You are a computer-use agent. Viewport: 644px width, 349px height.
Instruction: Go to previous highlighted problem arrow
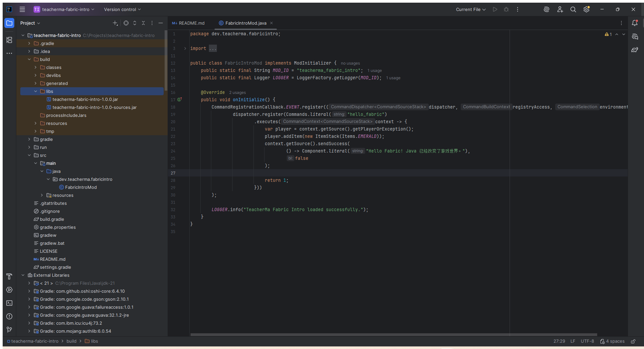tap(617, 34)
